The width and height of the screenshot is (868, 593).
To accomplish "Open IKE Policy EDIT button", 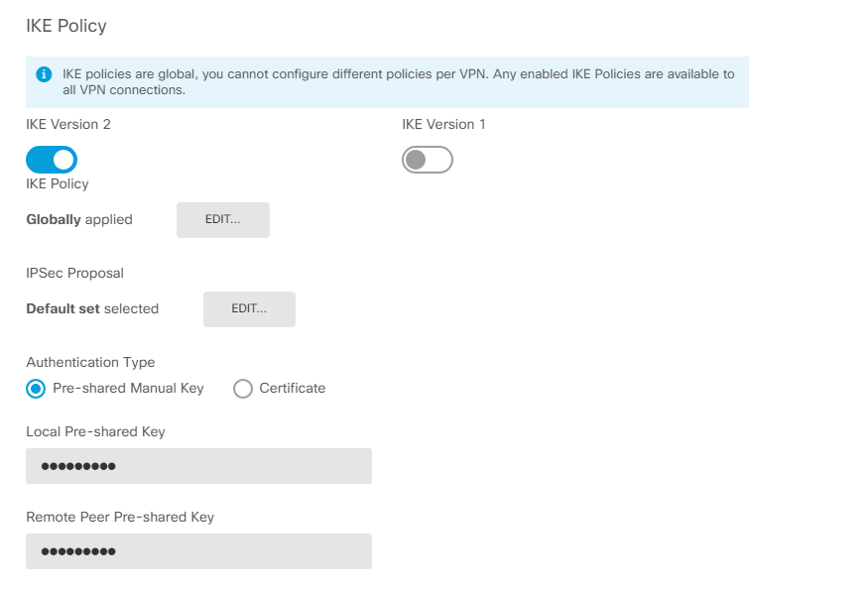I will (x=223, y=219).
